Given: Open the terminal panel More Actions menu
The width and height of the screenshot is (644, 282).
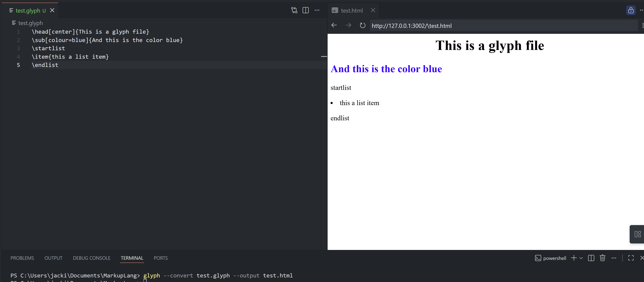Looking at the screenshot, I should coord(614,258).
